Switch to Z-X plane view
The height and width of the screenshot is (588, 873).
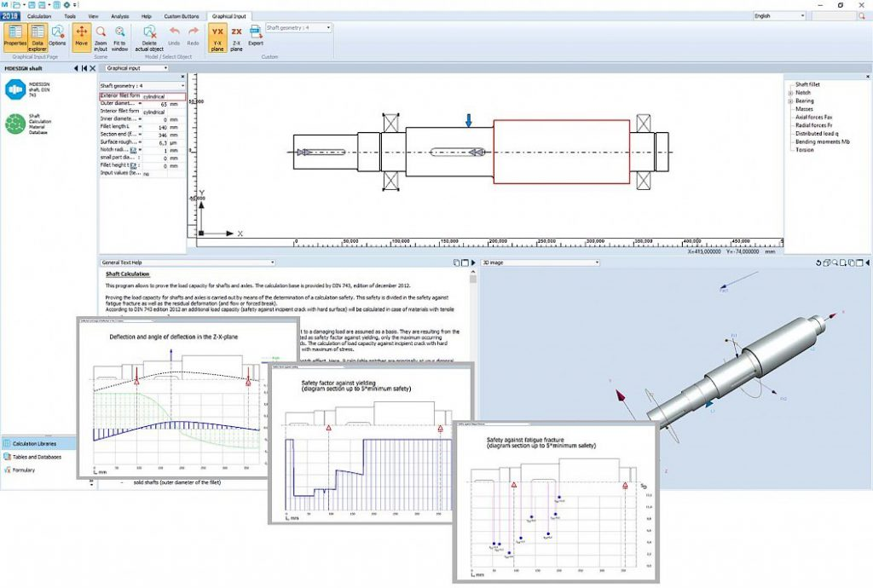[236, 36]
